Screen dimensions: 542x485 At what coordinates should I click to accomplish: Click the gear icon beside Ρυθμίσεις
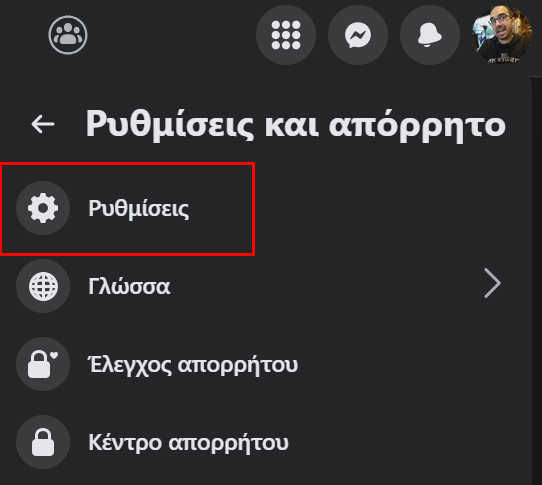[x=43, y=208]
